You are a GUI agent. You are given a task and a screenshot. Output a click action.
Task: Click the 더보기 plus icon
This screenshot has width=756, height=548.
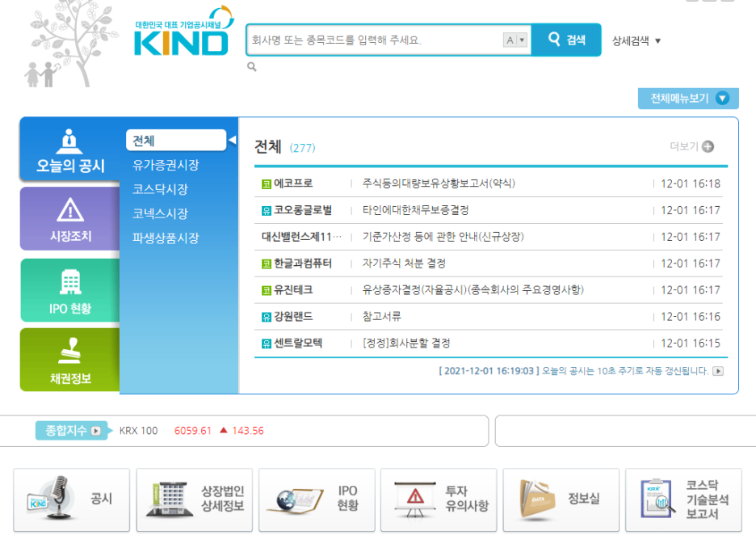coord(708,146)
